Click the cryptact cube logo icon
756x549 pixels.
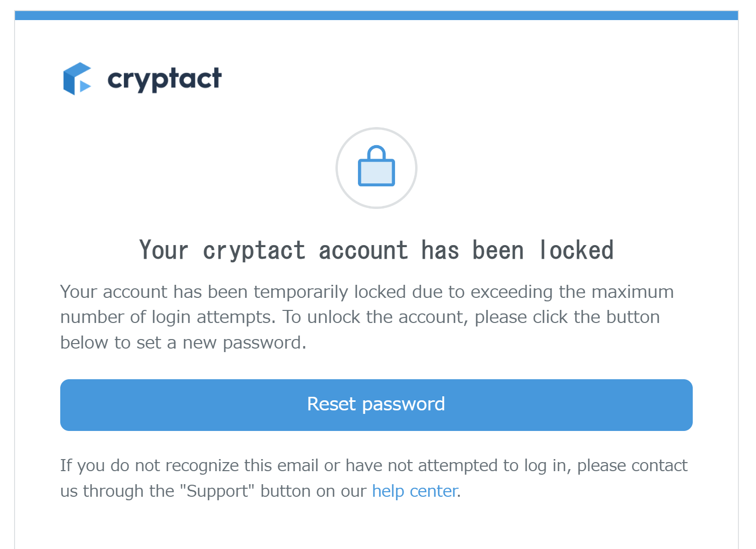(77, 79)
